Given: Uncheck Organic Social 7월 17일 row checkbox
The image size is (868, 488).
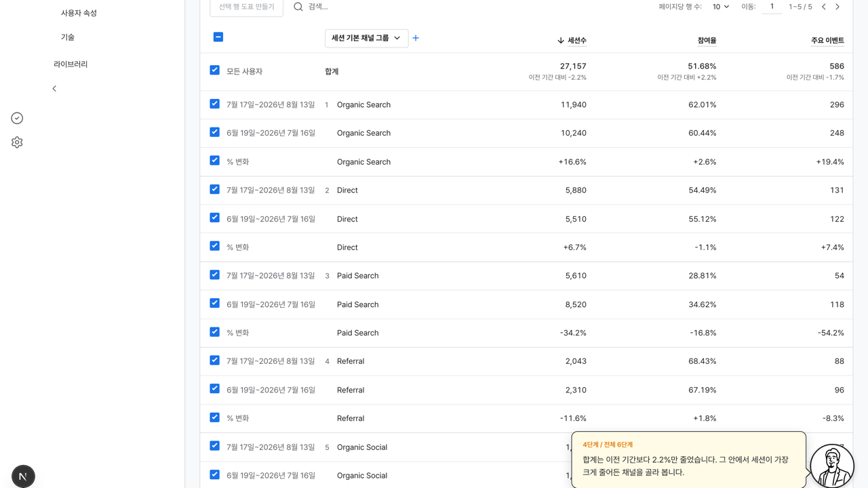Looking at the screenshot, I should pos(215,446).
